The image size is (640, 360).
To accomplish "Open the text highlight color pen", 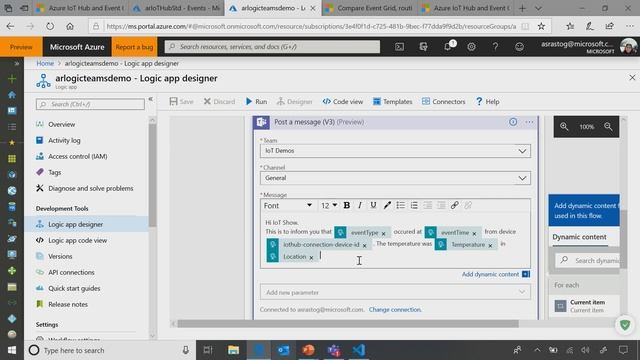I will 387,205.
